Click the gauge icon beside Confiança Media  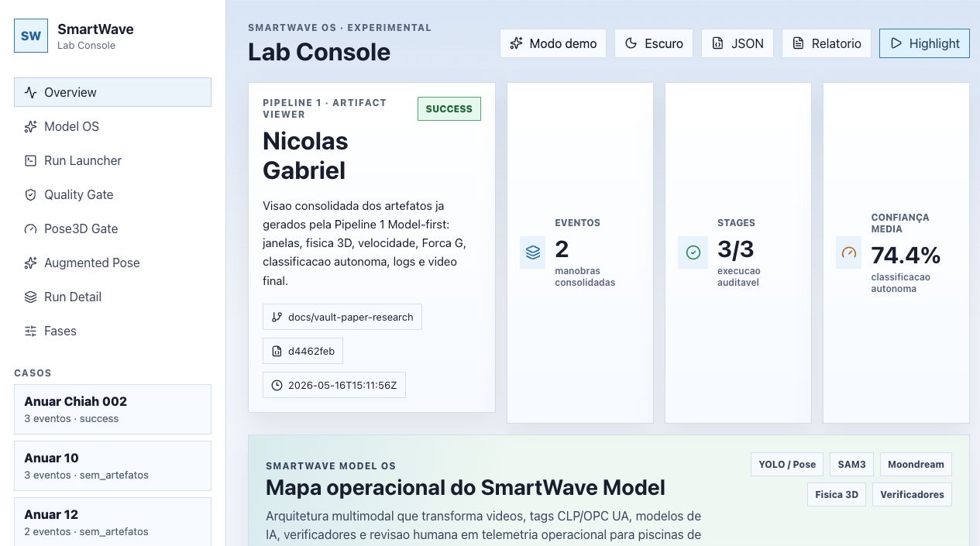tap(849, 252)
